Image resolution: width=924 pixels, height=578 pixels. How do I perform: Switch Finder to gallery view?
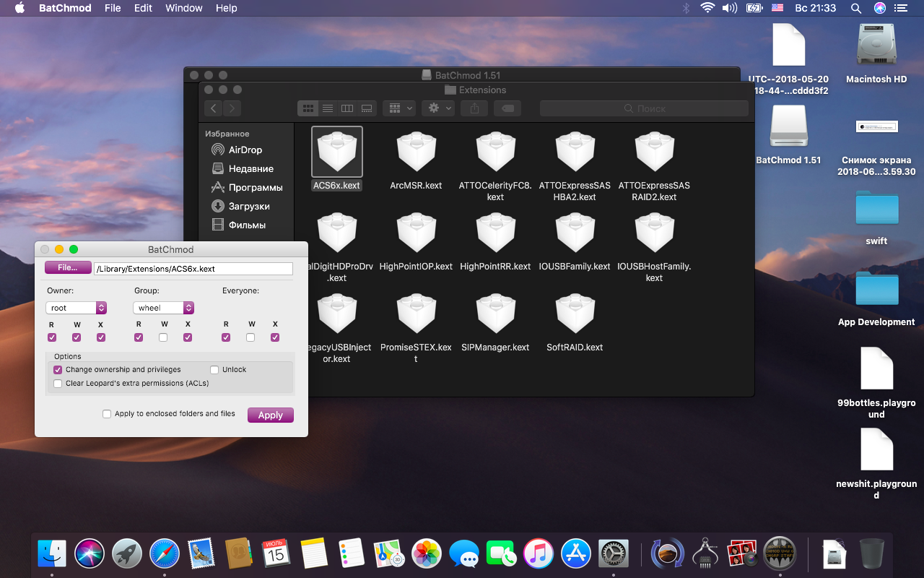[367, 108]
